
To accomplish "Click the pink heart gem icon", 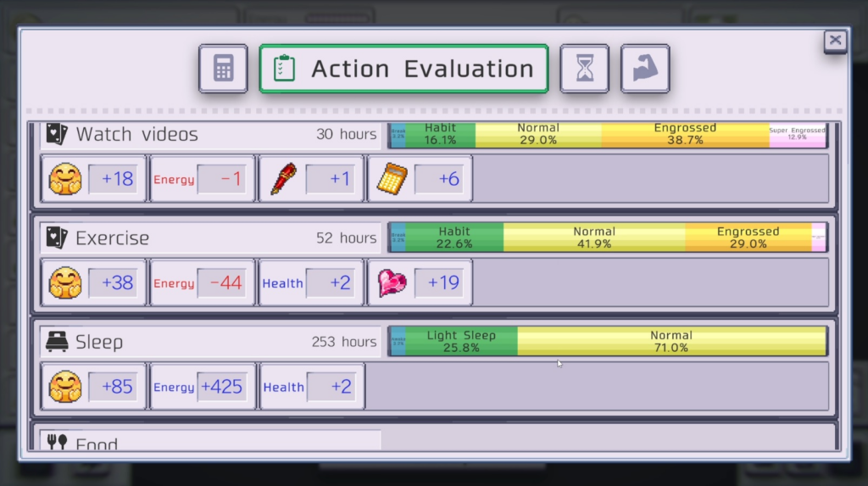I will click(392, 282).
